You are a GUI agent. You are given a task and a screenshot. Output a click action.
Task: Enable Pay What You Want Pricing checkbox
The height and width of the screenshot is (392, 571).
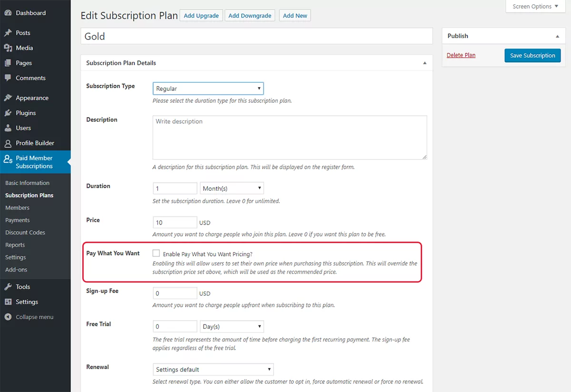click(x=156, y=254)
